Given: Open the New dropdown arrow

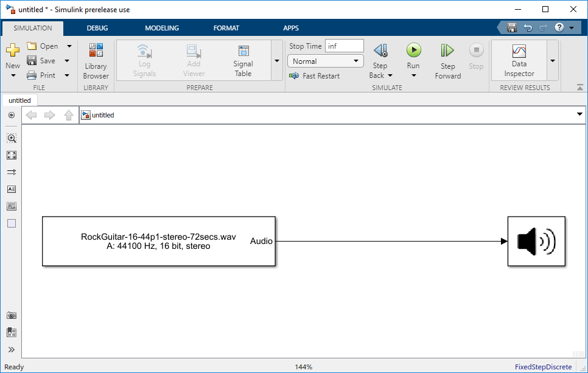Looking at the screenshot, I should (13, 75).
